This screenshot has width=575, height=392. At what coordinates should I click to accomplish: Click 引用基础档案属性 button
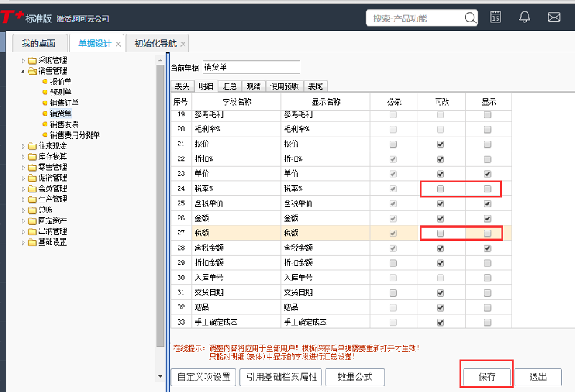pyautogui.click(x=281, y=377)
